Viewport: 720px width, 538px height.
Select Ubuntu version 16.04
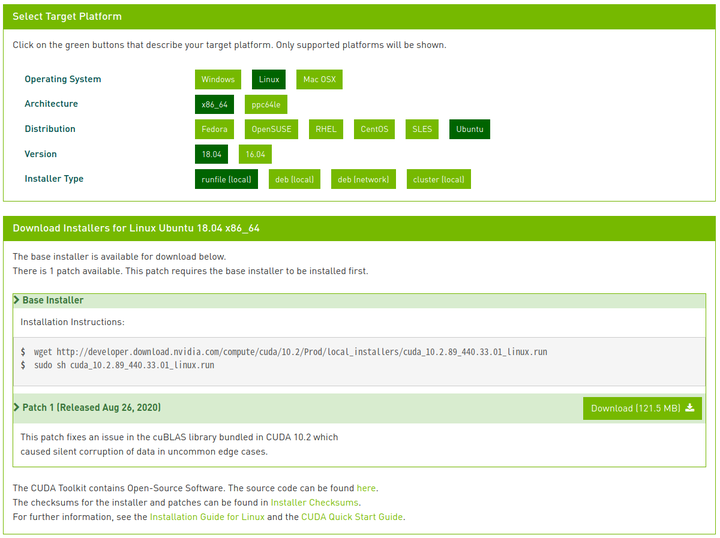pos(255,154)
